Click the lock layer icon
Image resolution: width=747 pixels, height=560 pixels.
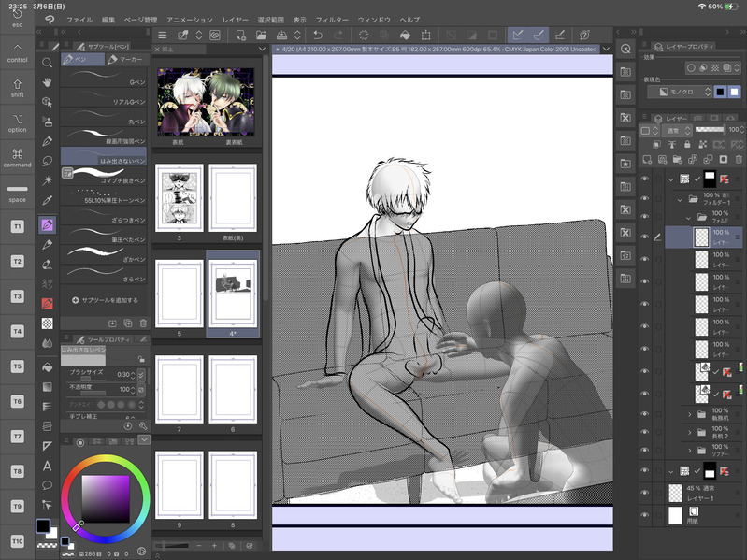687,144
